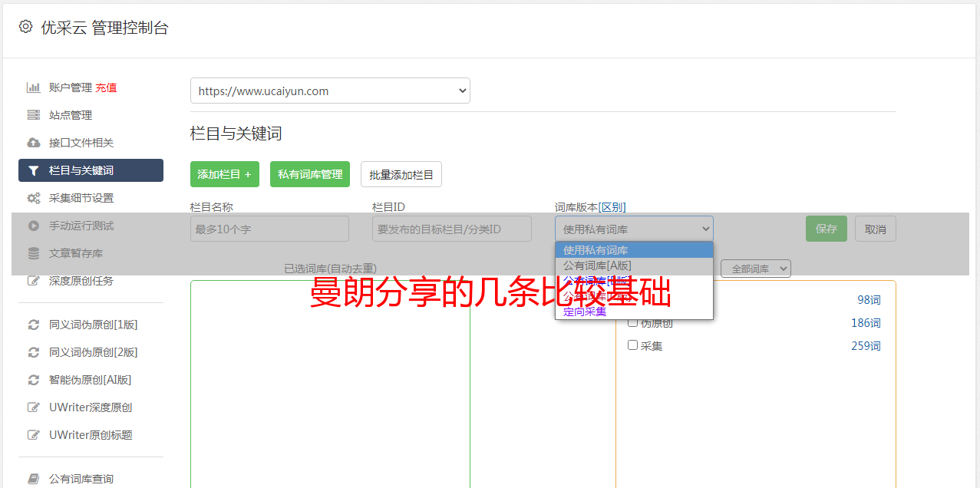The image size is (980, 488).
Task: Click the 259词 count
Action: point(866,346)
